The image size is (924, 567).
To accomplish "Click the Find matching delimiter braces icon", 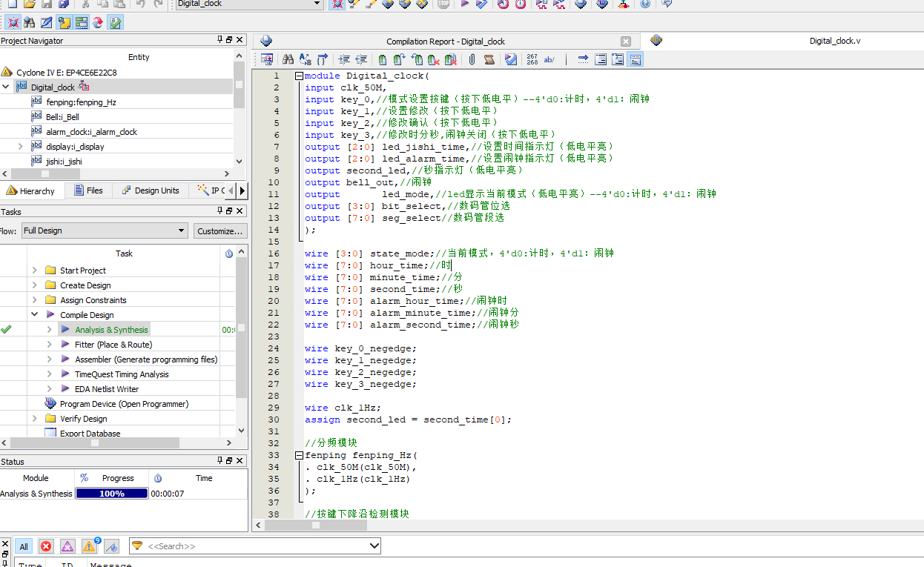I will click(323, 59).
